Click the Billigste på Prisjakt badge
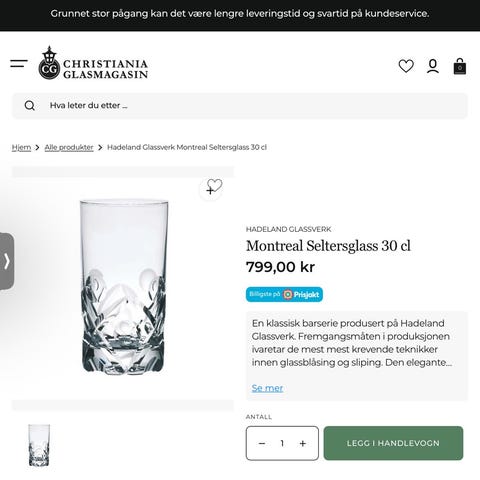480x480 pixels. (284, 294)
